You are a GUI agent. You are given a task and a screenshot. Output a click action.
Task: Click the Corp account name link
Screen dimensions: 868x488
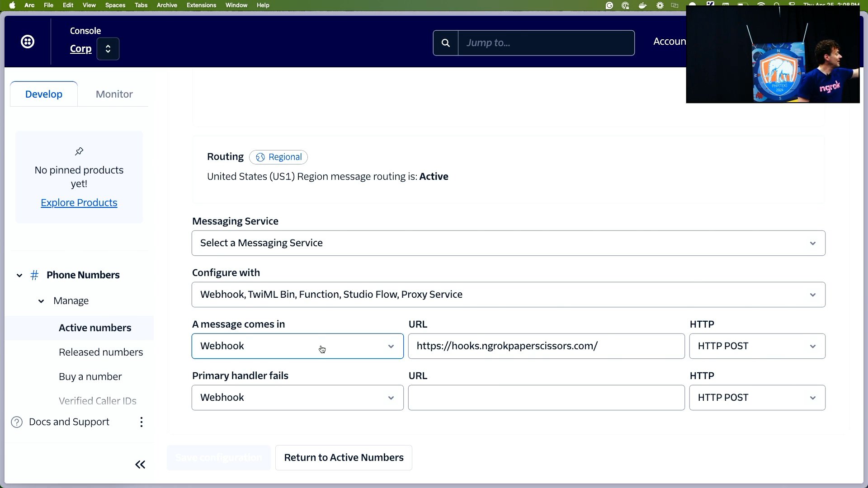[x=80, y=49]
